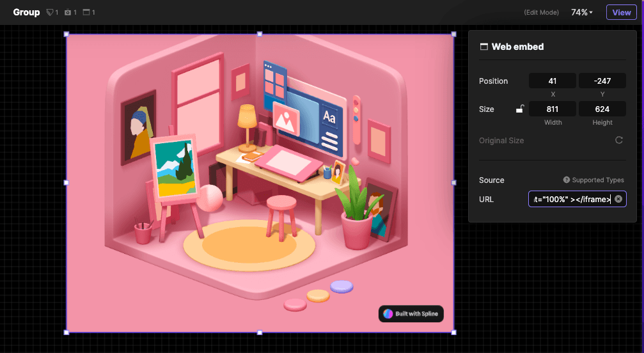Click the Position label

493,81
